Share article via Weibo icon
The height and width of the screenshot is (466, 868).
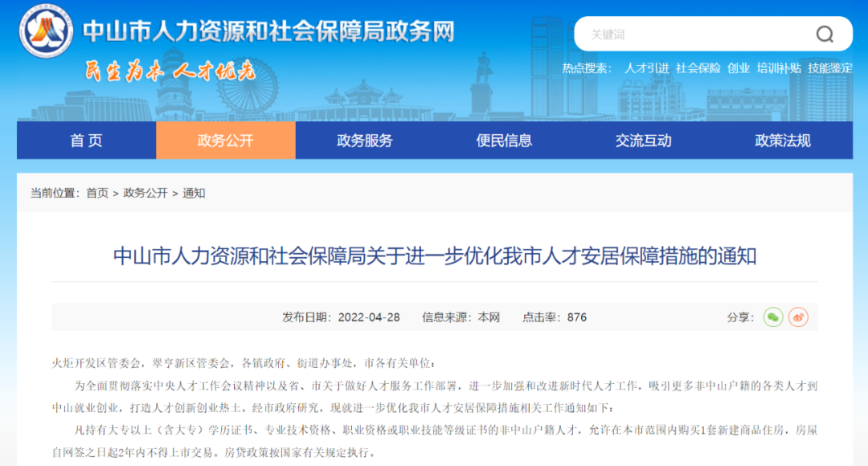(798, 317)
